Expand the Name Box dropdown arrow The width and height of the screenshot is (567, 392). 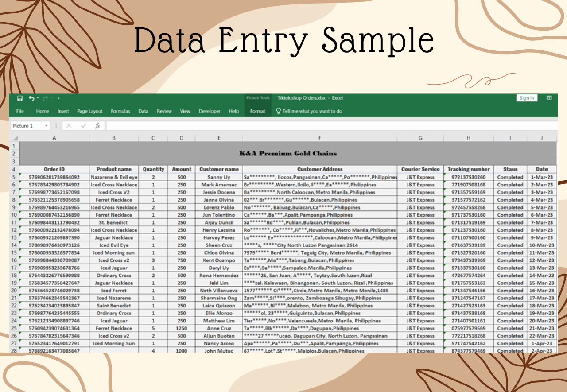[x=47, y=126]
